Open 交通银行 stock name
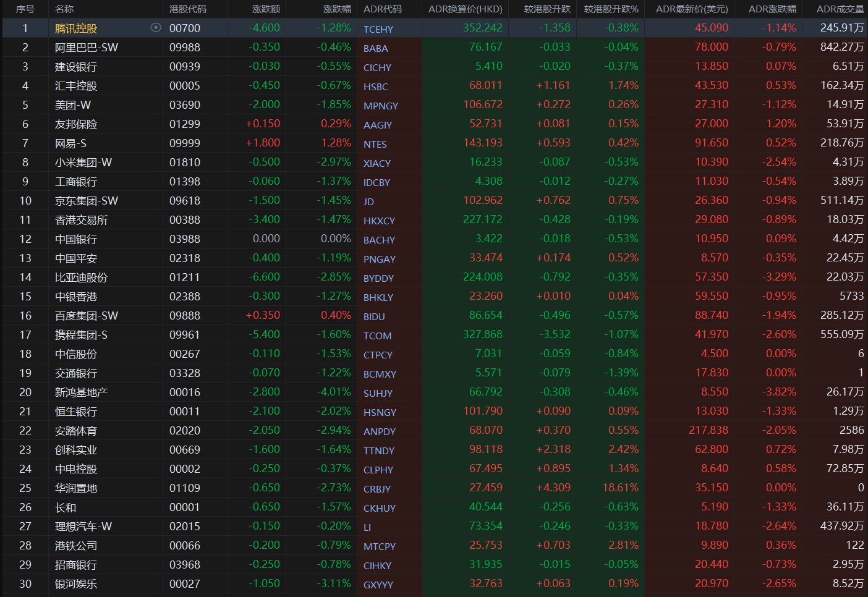868x597 pixels. (76, 373)
